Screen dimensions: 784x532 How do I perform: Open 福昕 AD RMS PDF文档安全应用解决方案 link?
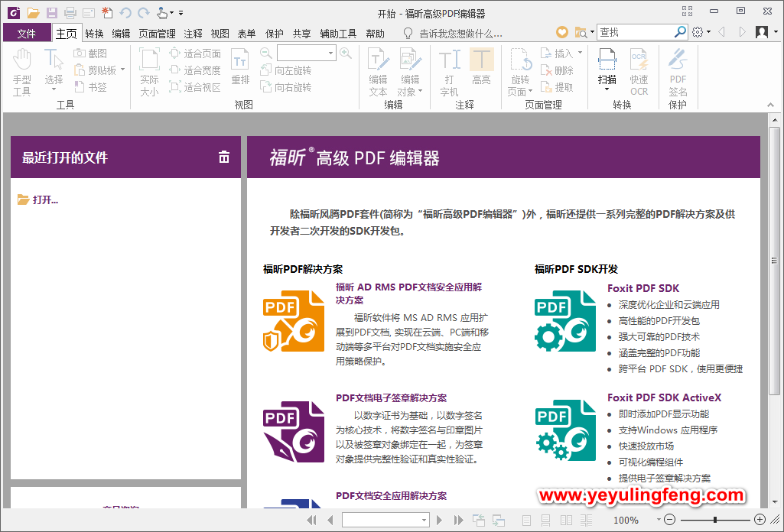408,294
